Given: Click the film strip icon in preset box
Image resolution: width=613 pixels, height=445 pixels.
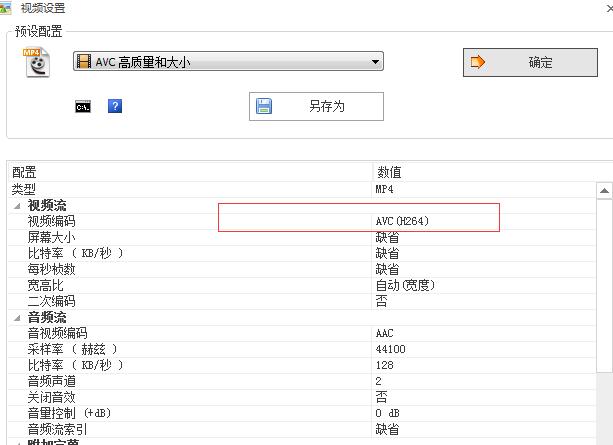Looking at the screenshot, I should pos(85,62).
